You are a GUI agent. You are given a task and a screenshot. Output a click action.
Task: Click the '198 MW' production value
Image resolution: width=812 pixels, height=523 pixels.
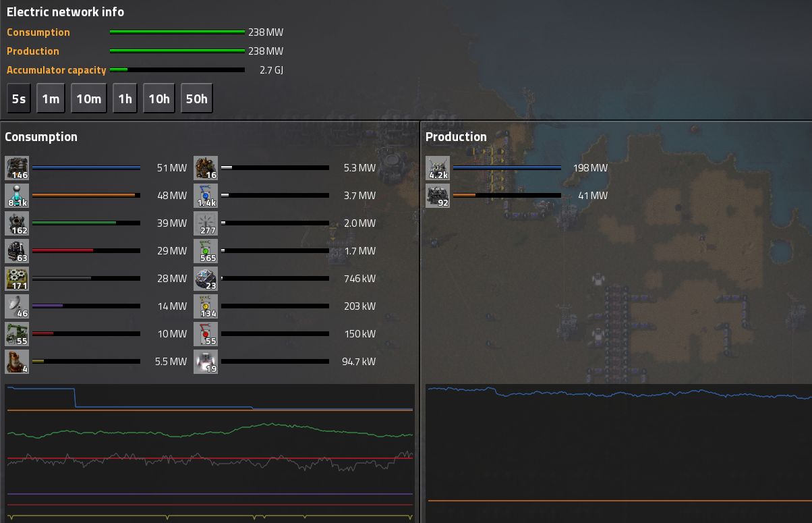[590, 168]
